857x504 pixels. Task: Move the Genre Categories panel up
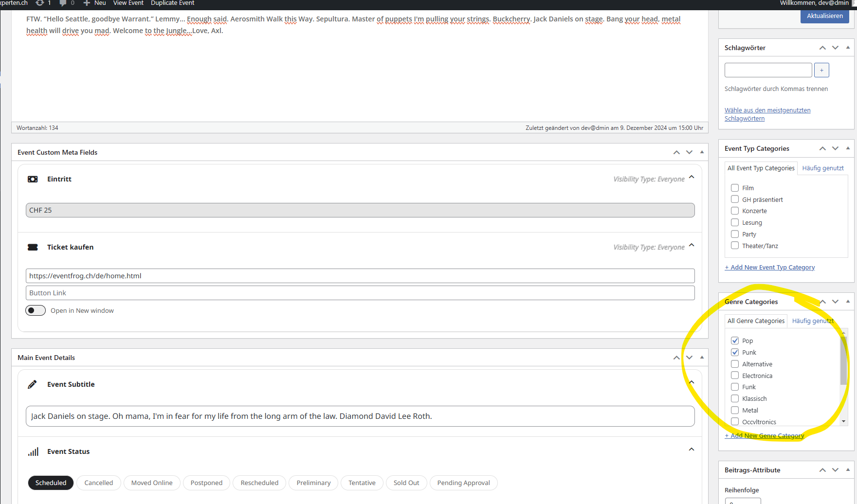[822, 302]
